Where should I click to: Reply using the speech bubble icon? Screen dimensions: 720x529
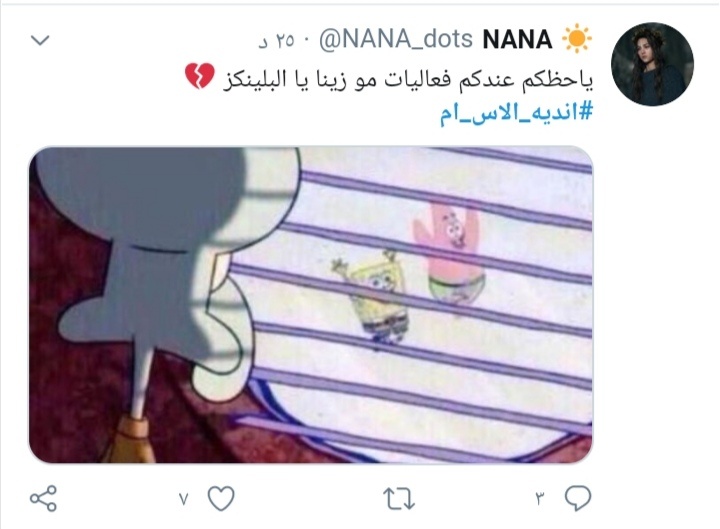[x=578, y=498]
